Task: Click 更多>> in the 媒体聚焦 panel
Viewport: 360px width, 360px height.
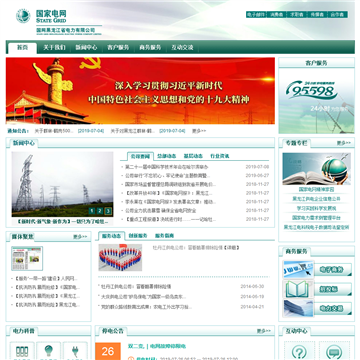Action: [x=80, y=237]
